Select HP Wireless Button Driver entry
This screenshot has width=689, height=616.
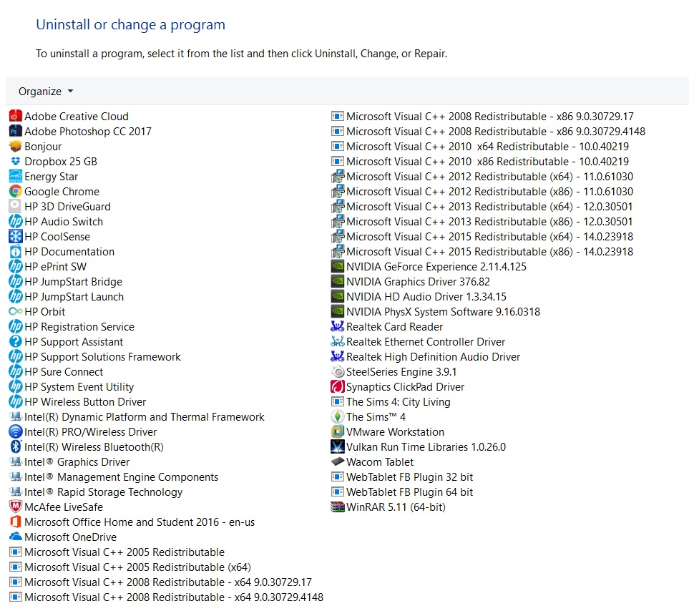tap(77, 401)
